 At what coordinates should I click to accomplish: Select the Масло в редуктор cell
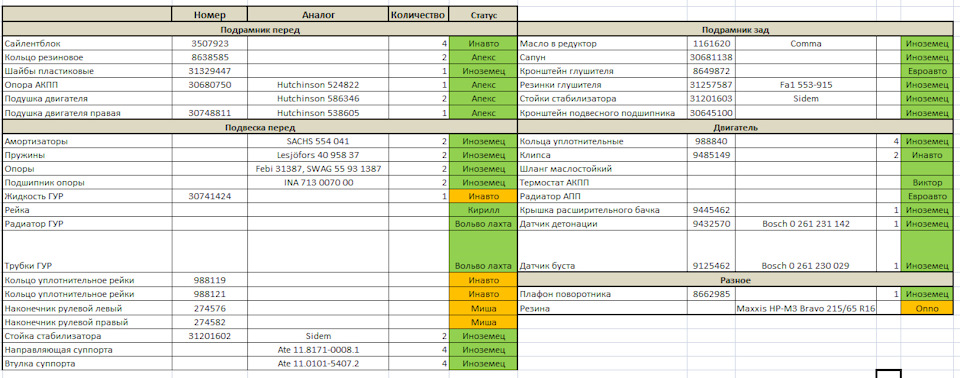pos(602,44)
